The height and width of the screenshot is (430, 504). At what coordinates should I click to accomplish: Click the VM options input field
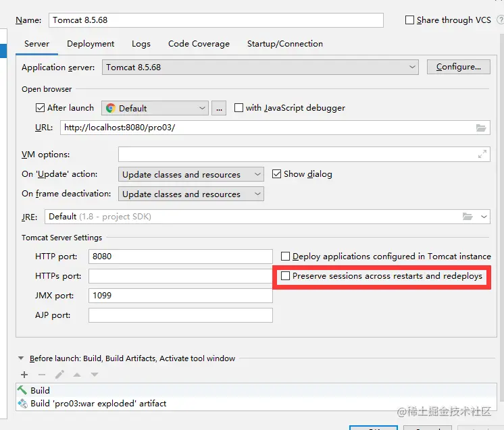click(304, 154)
